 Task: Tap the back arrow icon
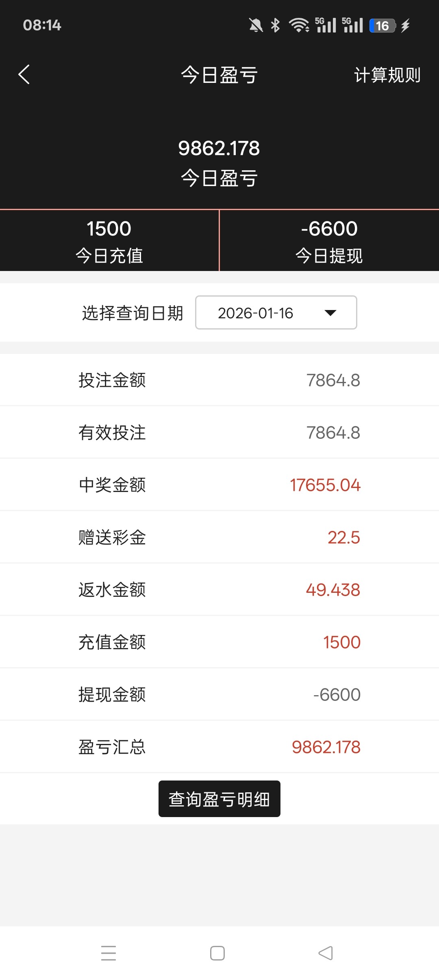(x=24, y=75)
